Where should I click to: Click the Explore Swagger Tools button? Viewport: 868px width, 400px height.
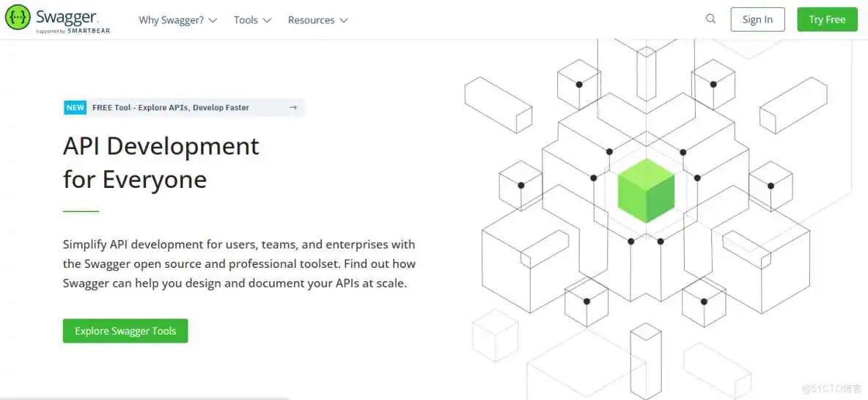click(125, 331)
